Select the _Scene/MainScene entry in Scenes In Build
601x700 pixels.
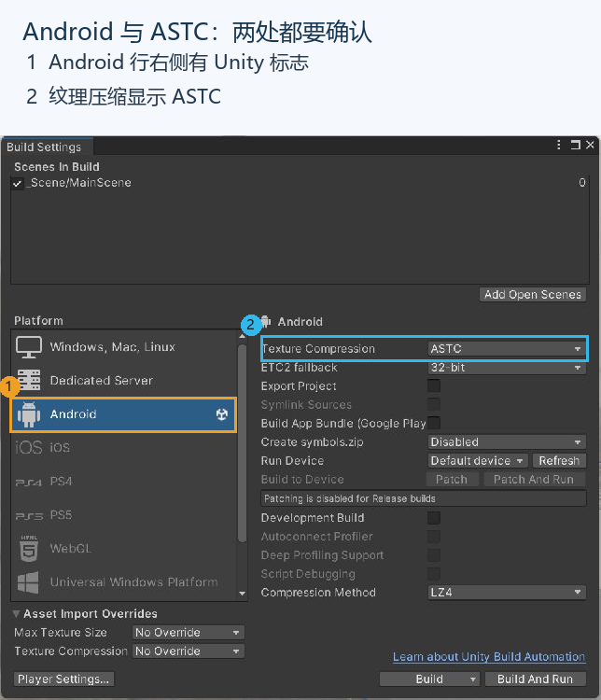(300, 183)
